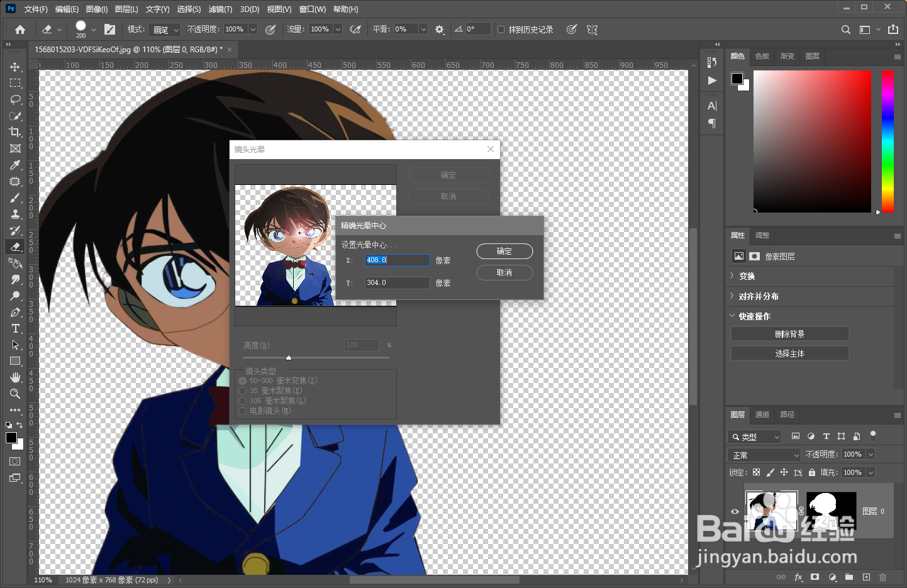Click the Home icon in options bar

point(20,30)
